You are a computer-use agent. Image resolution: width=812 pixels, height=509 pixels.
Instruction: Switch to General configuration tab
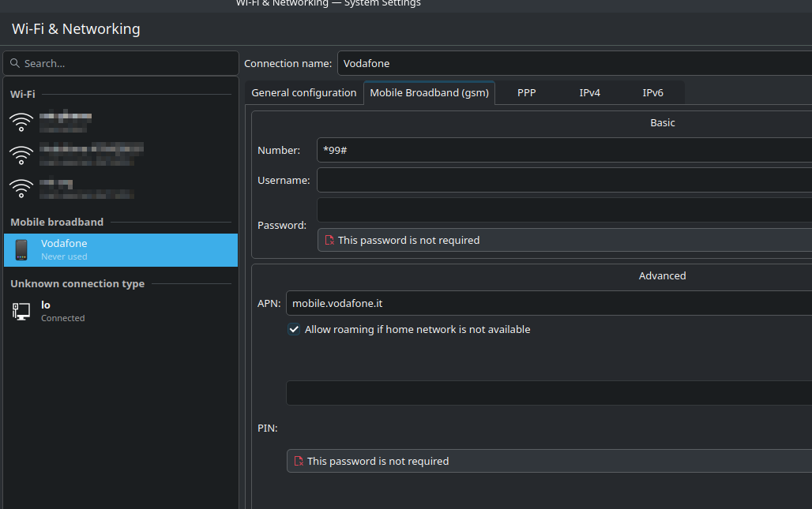point(304,92)
